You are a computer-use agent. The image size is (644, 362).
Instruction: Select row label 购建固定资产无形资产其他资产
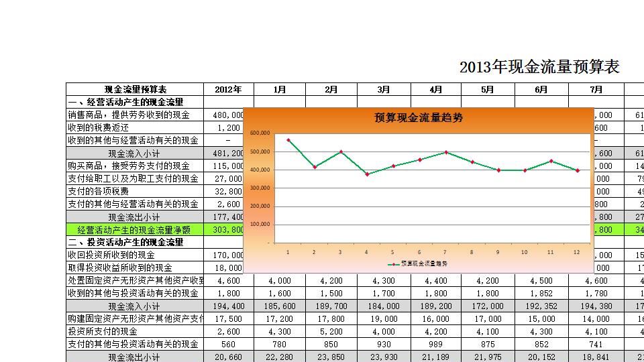pos(136,319)
